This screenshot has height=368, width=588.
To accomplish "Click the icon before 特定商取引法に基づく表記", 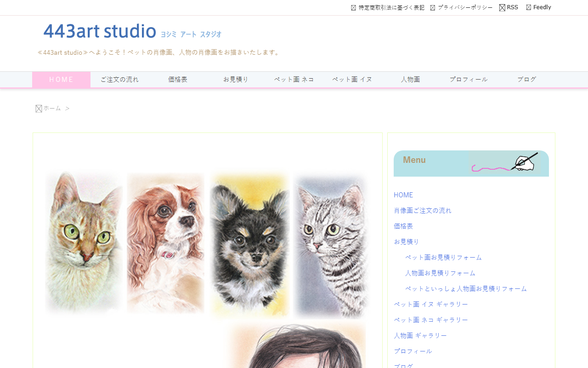I will pyautogui.click(x=353, y=8).
